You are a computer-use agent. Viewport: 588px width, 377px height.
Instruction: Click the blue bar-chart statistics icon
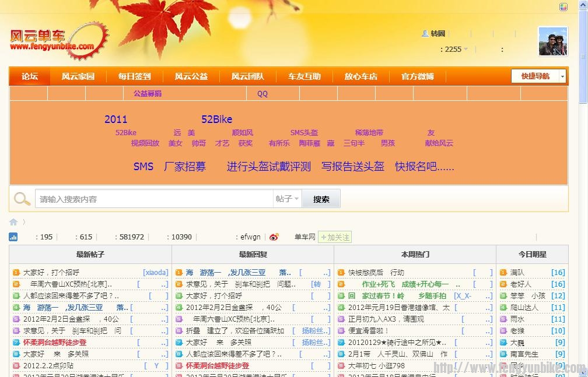tap(13, 237)
